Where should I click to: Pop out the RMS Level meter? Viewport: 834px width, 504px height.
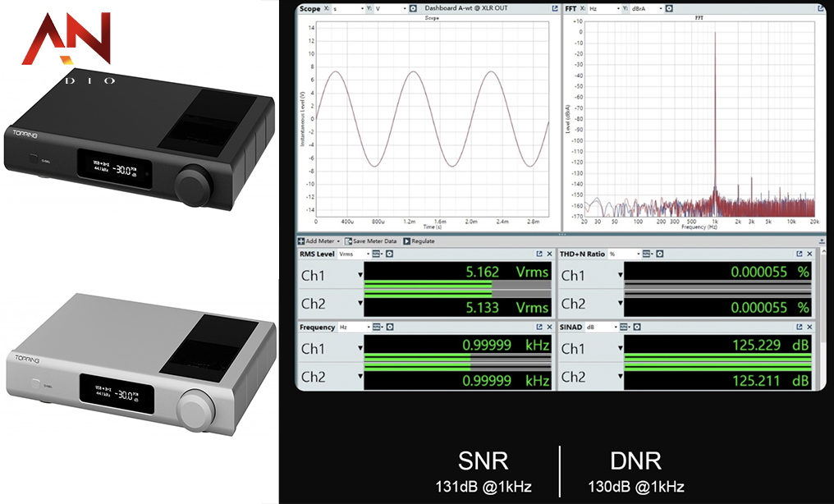coord(539,254)
